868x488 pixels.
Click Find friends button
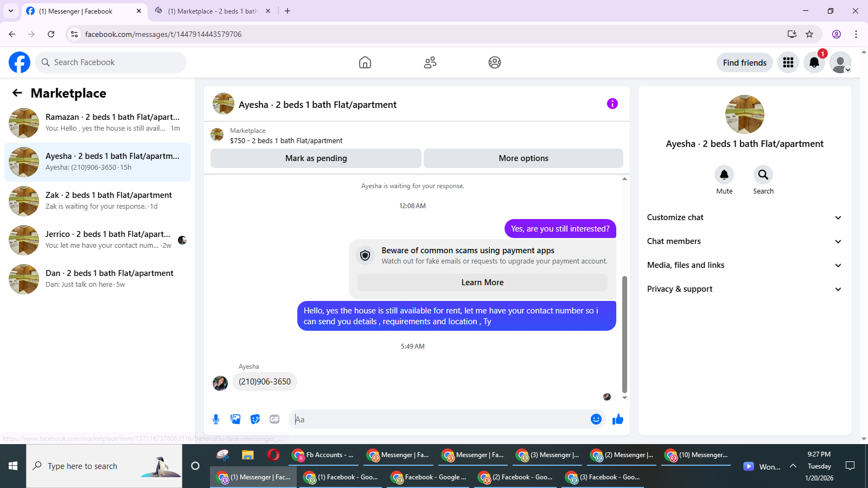point(745,62)
